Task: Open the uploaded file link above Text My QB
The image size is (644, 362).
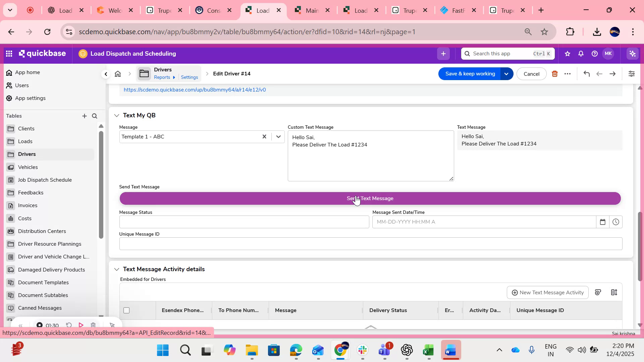Action: pos(195,89)
